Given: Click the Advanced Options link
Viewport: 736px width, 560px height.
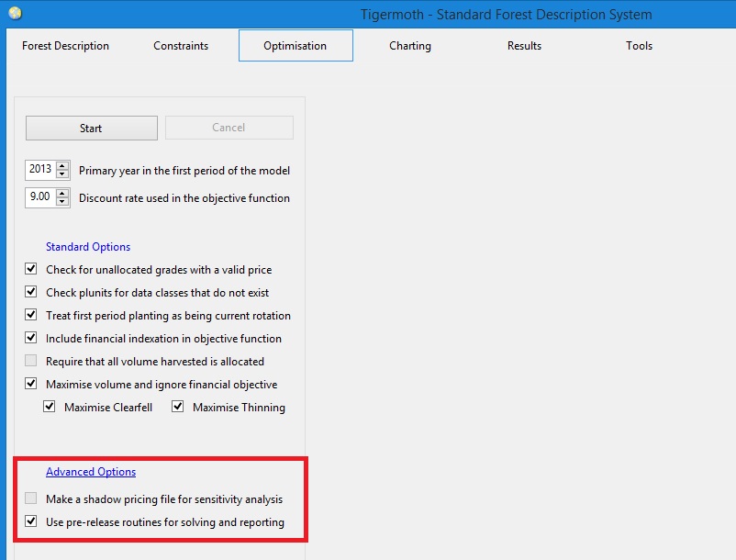Looking at the screenshot, I should point(91,472).
